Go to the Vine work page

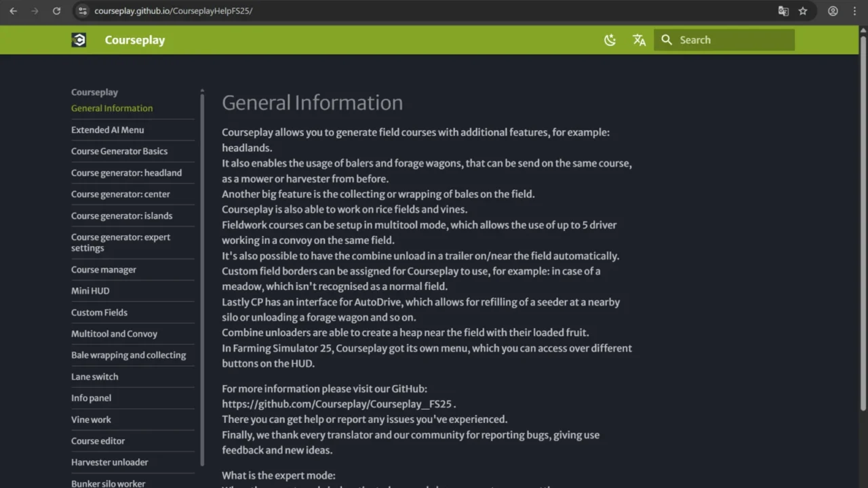tap(91, 420)
